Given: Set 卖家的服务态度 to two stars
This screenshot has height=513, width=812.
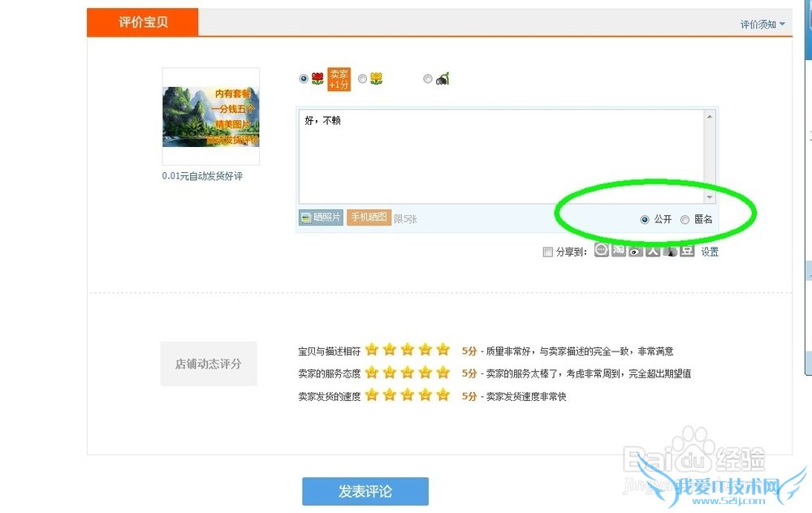Looking at the screenshot, I should click(390, 373).
